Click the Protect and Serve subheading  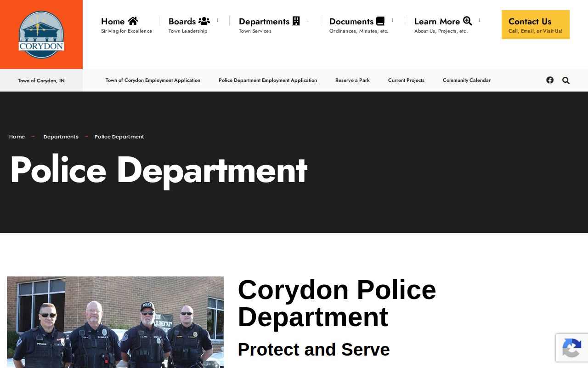pyautogui.click(x=314, y=350)
